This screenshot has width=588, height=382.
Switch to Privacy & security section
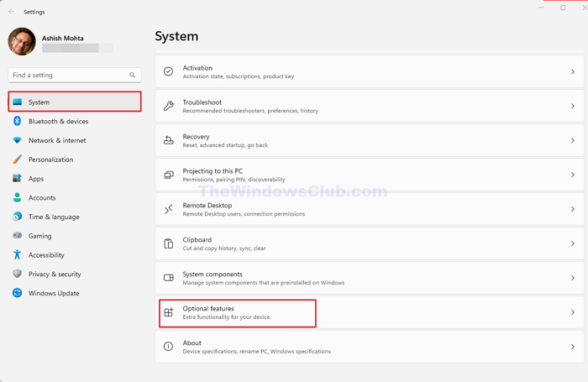[x=55, y=274]
